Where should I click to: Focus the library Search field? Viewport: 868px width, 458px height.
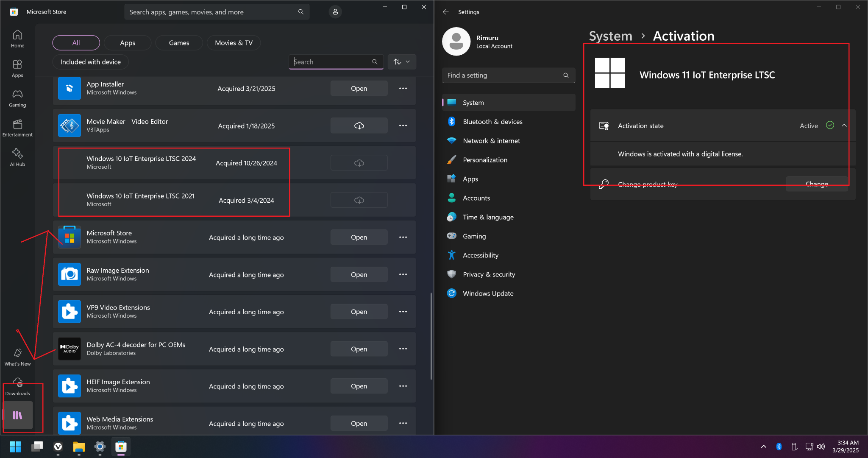pyautogui.click(x=336, y=61)
